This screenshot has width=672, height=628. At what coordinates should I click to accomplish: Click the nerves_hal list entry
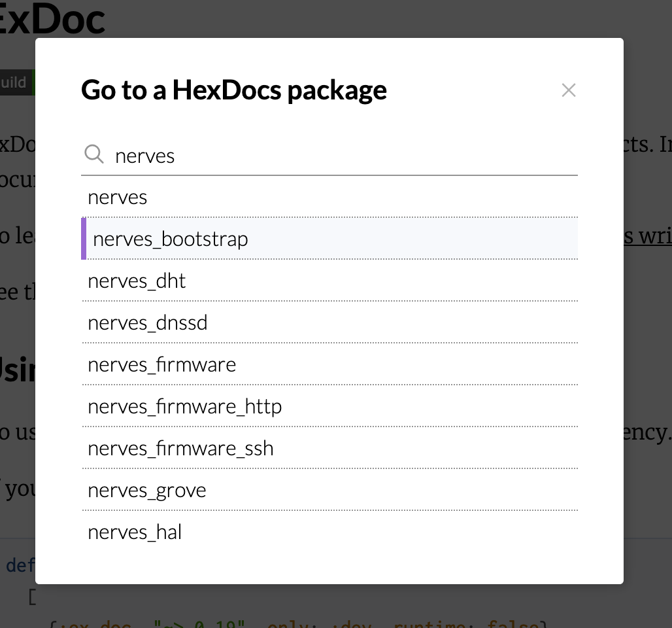(135, 532)
